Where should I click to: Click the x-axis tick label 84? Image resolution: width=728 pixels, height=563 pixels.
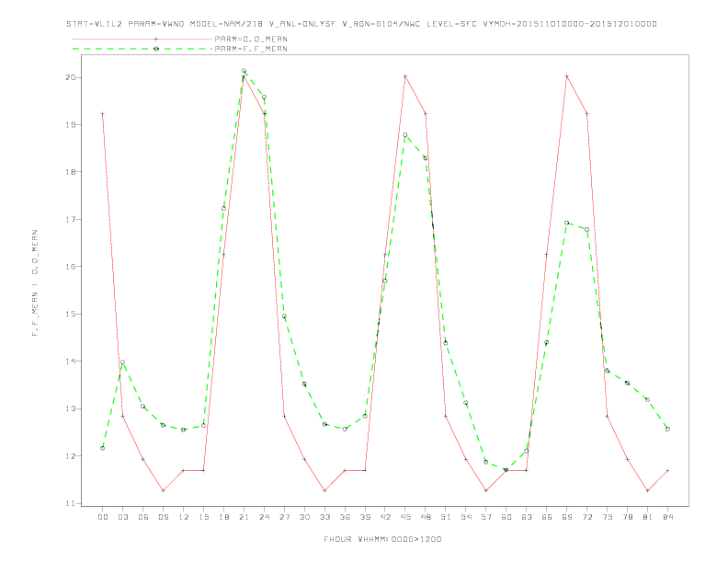pyautogui.click(x=667, y=517)
